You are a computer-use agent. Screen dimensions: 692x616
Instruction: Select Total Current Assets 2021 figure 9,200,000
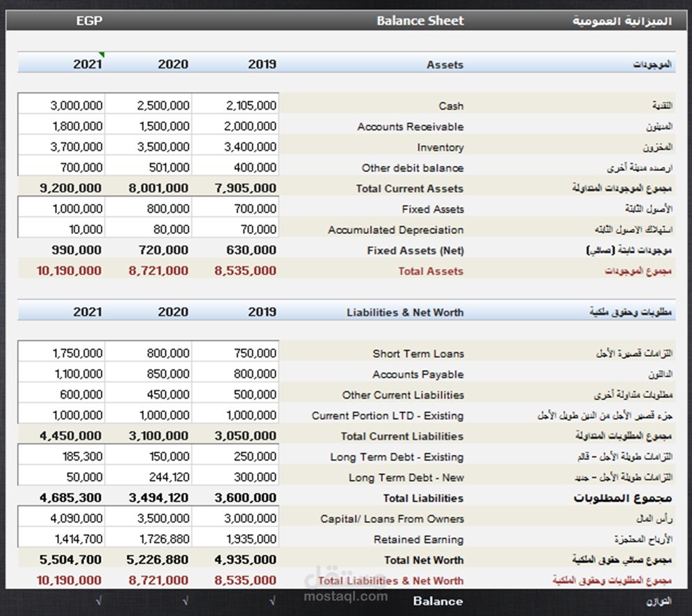[71, 188]
